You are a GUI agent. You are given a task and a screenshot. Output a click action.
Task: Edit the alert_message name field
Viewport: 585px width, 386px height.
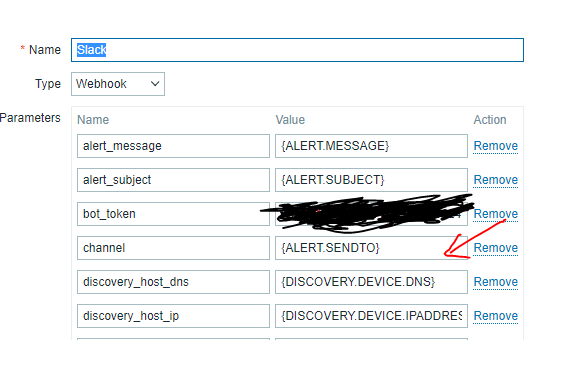pyautogui.click(x=173, y=146)
